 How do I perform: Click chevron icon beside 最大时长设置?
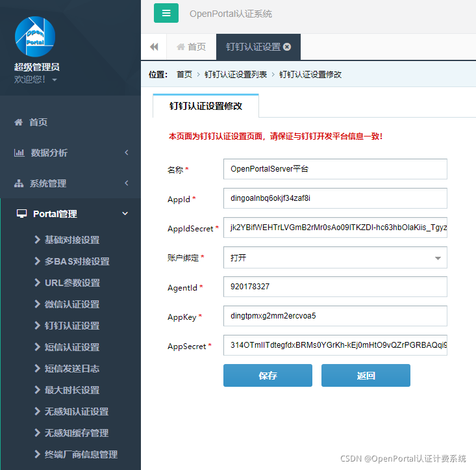coord(37,389)
